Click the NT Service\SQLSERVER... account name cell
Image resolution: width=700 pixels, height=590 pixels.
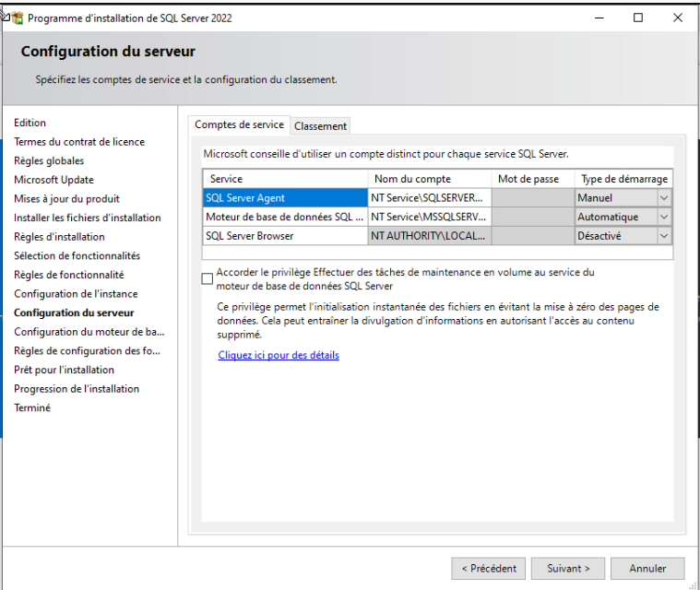430,197
